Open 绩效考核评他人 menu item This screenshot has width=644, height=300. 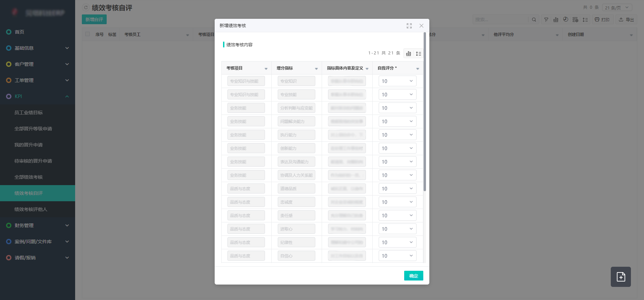point(38,209)
